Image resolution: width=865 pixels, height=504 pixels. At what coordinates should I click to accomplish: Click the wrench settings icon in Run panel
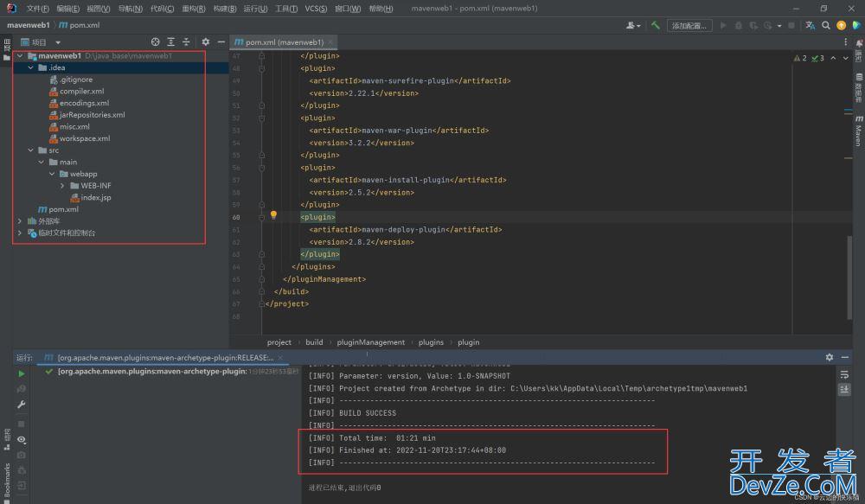tap(21, 405)
